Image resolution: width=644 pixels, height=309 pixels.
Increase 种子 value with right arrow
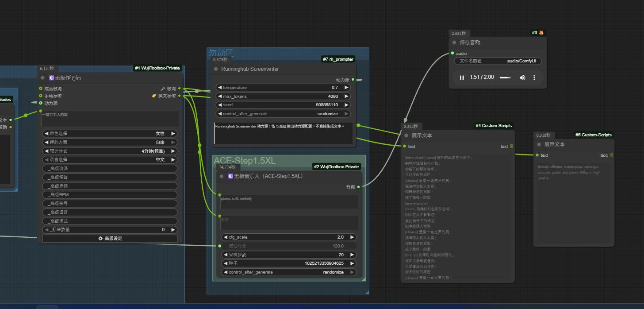tap(352, 263)
